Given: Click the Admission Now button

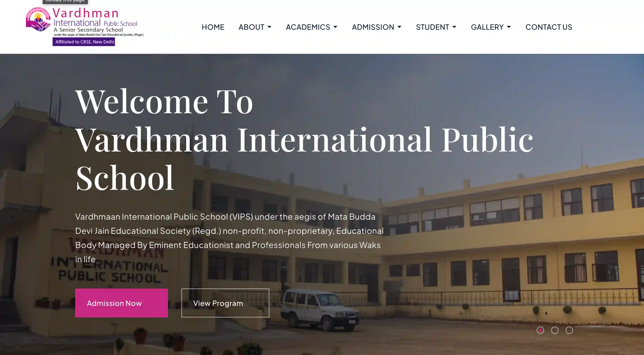Looking at the screenshot, I should point(122,303).
